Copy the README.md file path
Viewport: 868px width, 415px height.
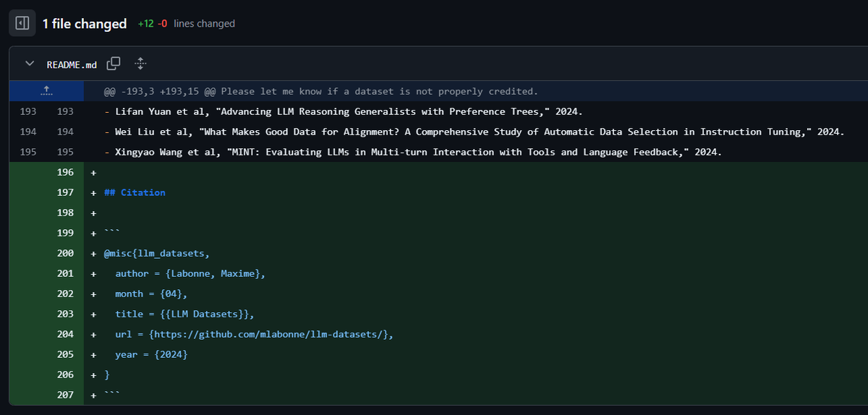[114, 64]
